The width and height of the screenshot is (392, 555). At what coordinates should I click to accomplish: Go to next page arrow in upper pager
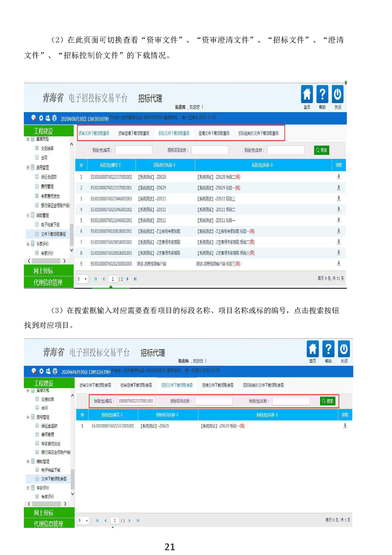128,279
